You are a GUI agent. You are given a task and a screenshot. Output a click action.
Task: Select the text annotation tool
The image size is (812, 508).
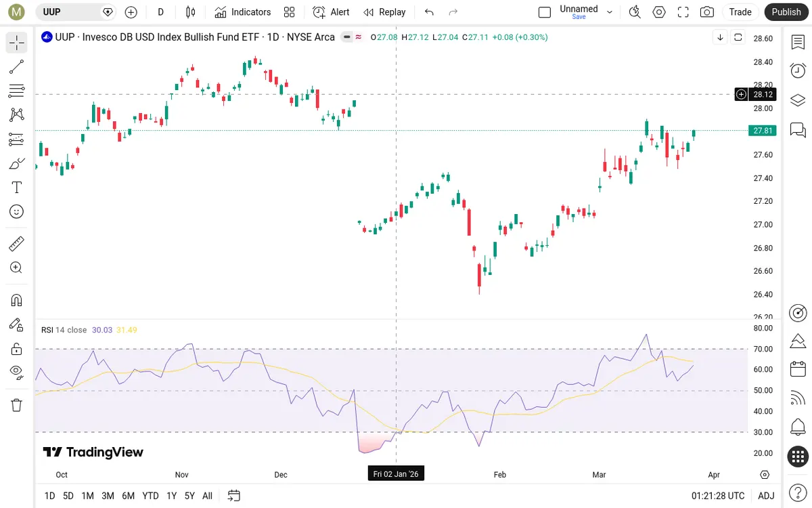coord(17,188)
